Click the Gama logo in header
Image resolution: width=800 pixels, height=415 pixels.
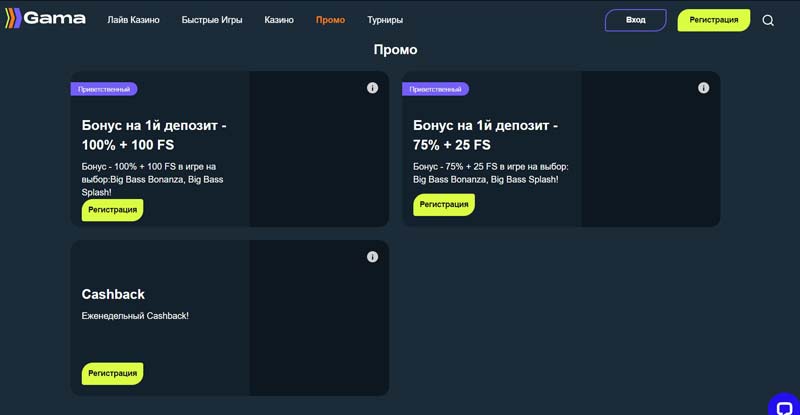tap(46, 19)
